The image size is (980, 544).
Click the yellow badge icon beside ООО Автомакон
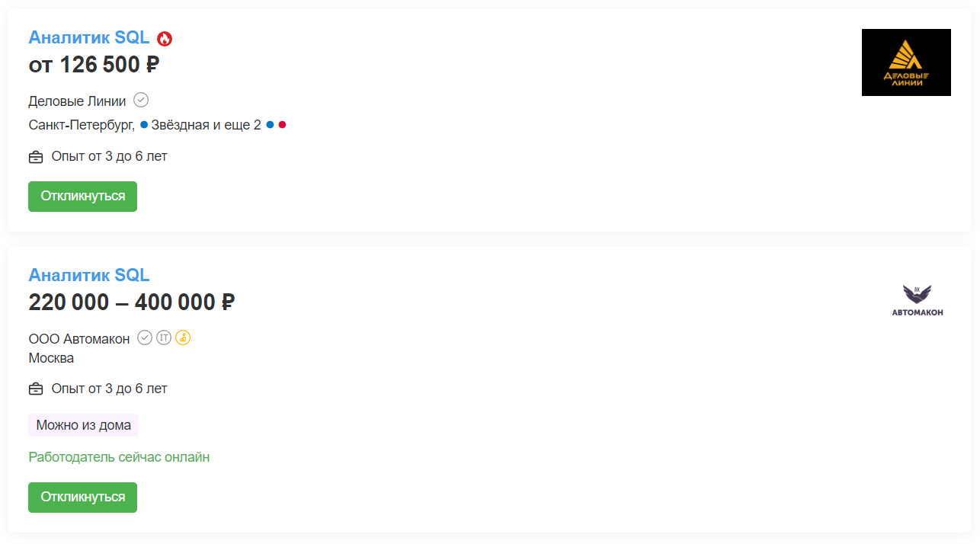(183, 338)
